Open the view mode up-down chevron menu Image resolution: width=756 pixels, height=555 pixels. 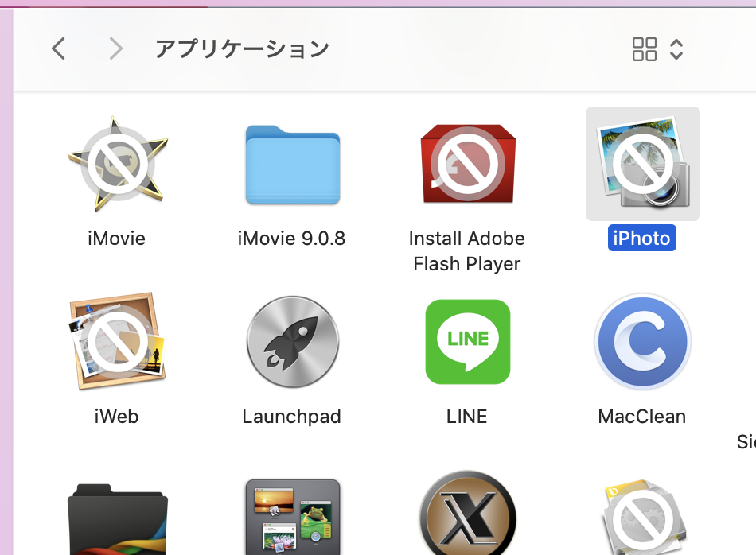tap(676, 49)
